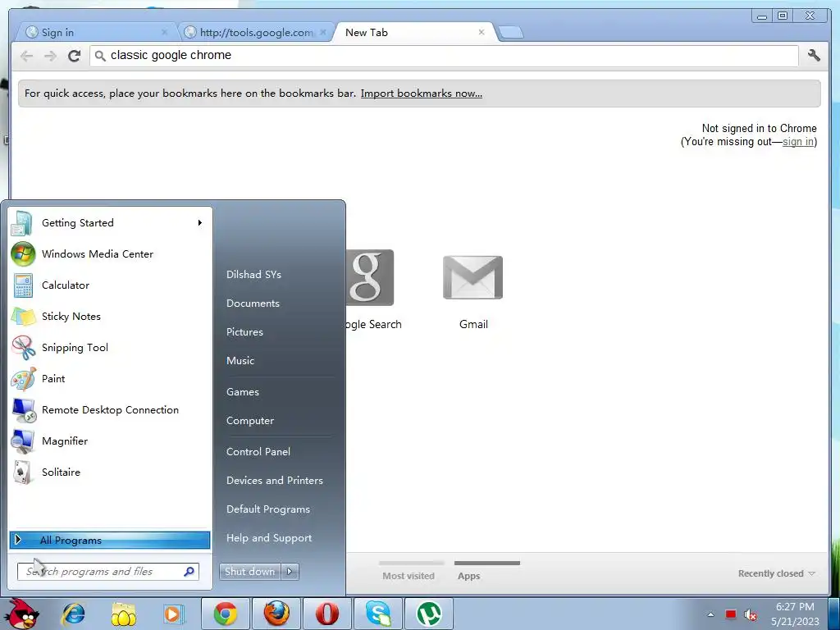840x630 pixels.
Task: Open Dilshad SYs user folder
Action: click(x=253, y=274)
